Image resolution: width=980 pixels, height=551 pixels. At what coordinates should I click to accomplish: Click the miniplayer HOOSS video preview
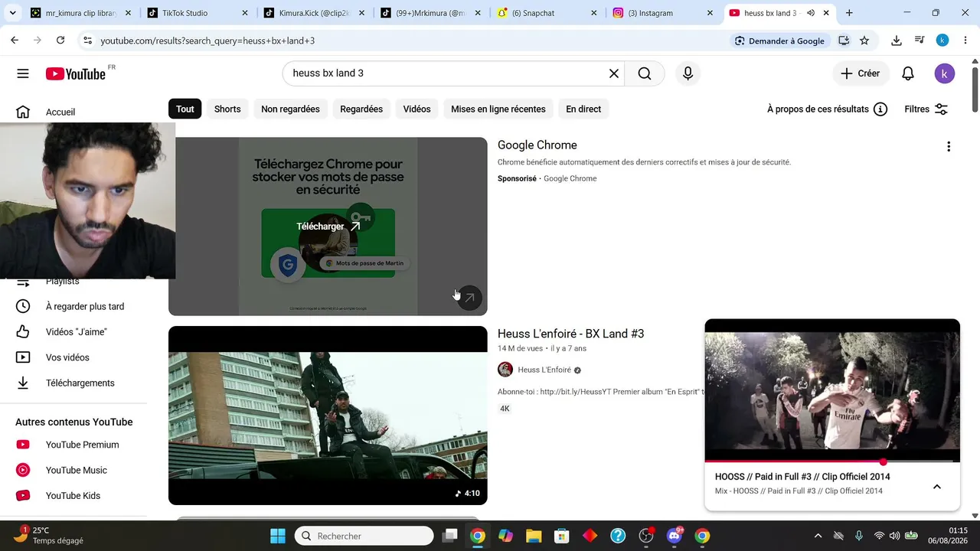pyautogui.click(x=832, y=390)
